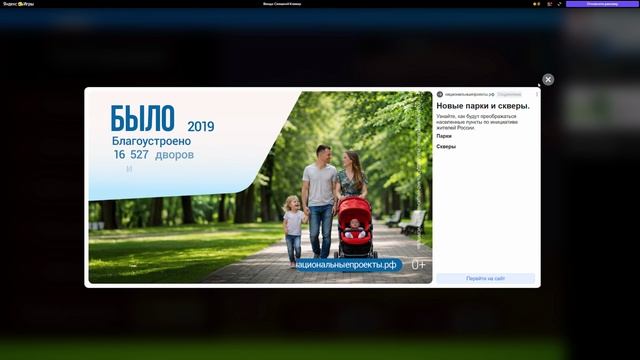Toggle fullscreen with the expand-arrows icon
This screenshot has width=640, height=360.
[559, 4]
